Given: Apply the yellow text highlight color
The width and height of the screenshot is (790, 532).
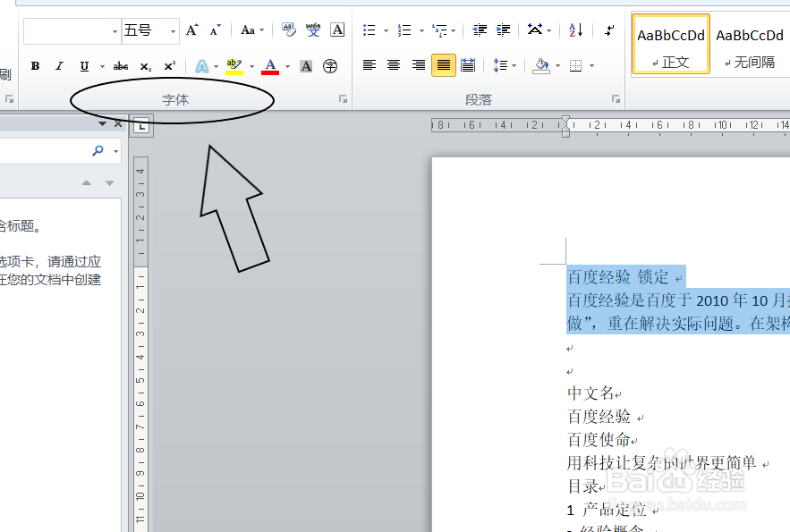Looking at the screenshot, I should pos(234,66).
